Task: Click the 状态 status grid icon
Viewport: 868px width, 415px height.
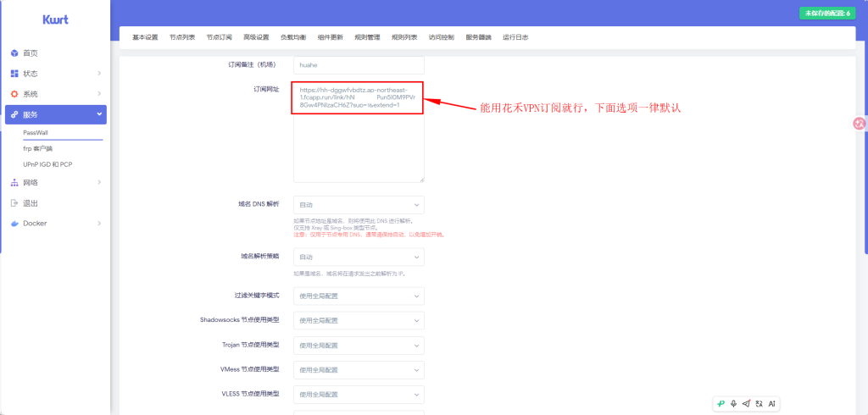Action: click(14, 74)
